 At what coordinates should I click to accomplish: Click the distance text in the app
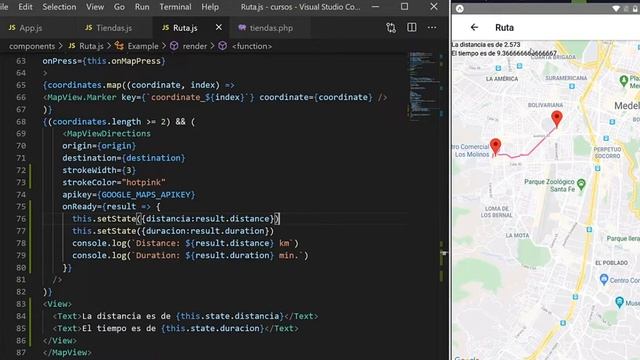click(486, 44)
